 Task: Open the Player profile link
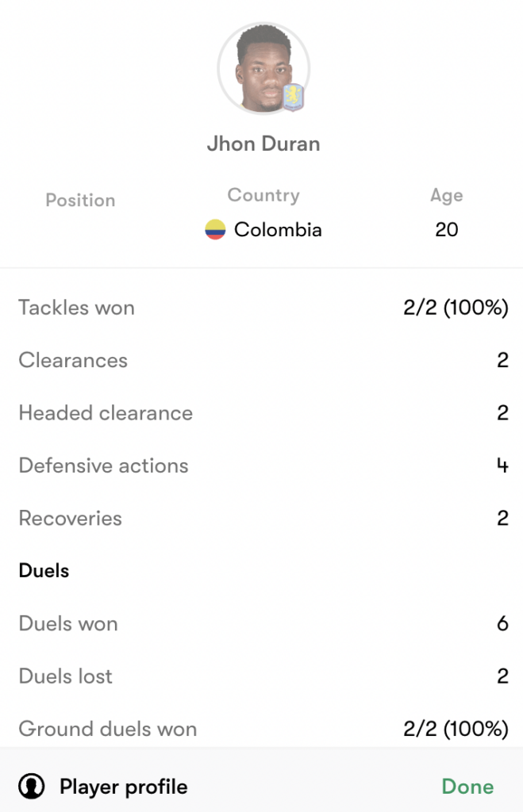coord(123,787)
